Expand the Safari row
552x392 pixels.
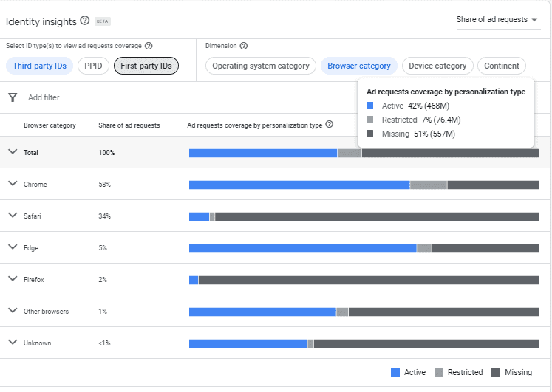pyautogui.click(x=12, y=215)
